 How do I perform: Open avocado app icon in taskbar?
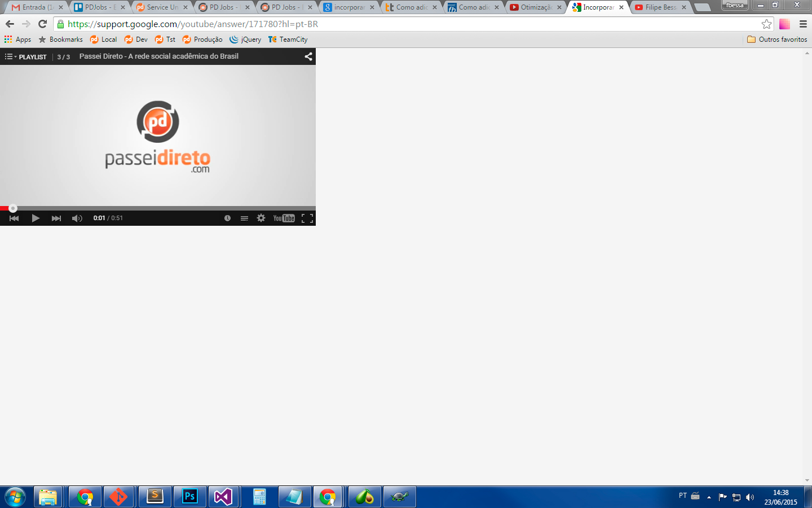[x=365, y=497]
